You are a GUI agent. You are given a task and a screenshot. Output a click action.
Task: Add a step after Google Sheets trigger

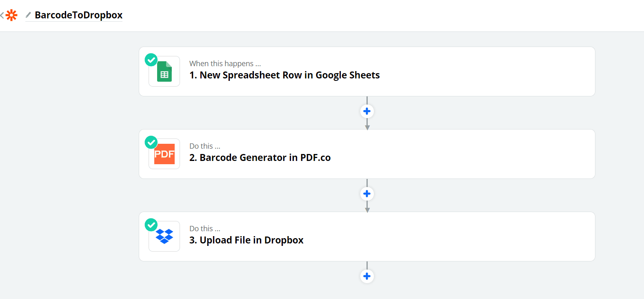367,111
